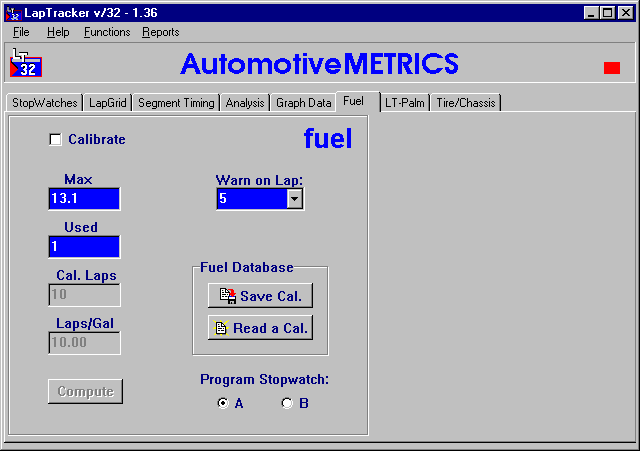This screenshot has width=640, height=451.
Task: Open the File menu
Action: pos(21,32)
